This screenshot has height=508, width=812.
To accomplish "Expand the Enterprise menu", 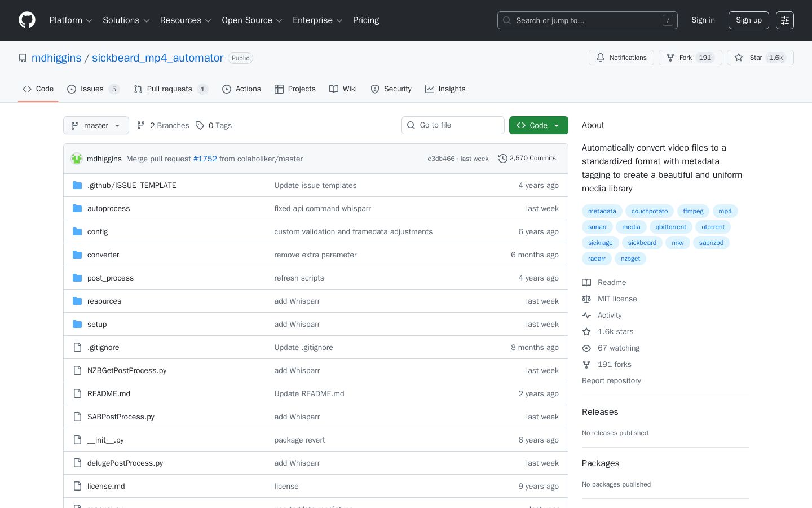I will point(317,20).
